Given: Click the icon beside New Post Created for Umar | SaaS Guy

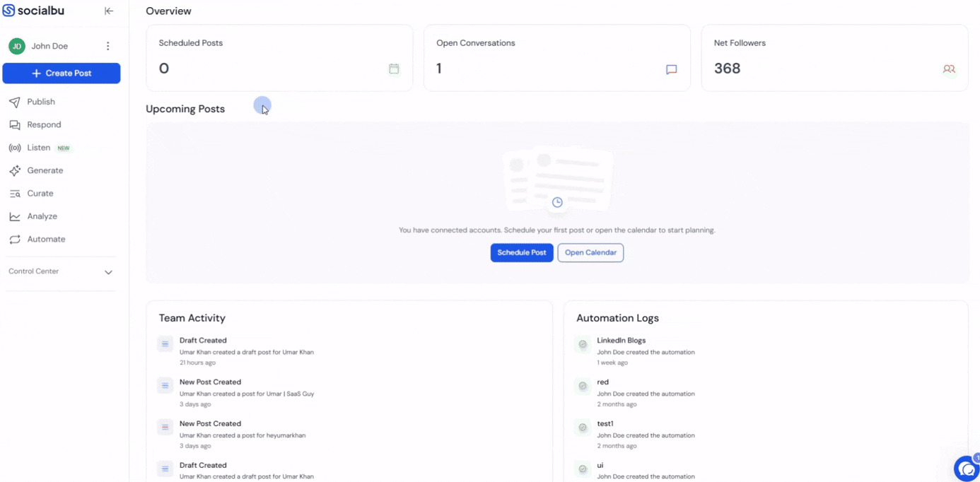Looking at the screenshot, I should pos(165,386).
